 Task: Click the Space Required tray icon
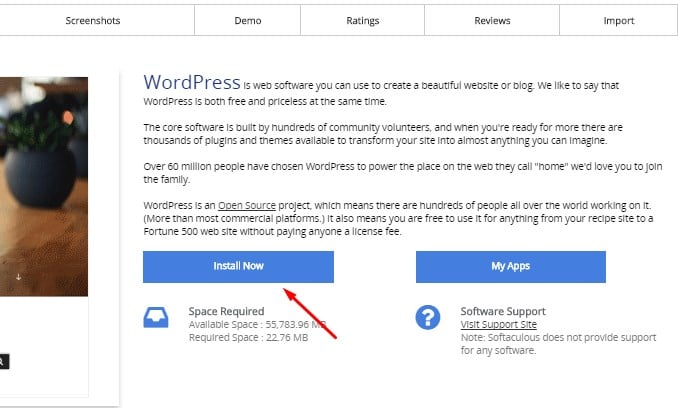click(156, 318)
